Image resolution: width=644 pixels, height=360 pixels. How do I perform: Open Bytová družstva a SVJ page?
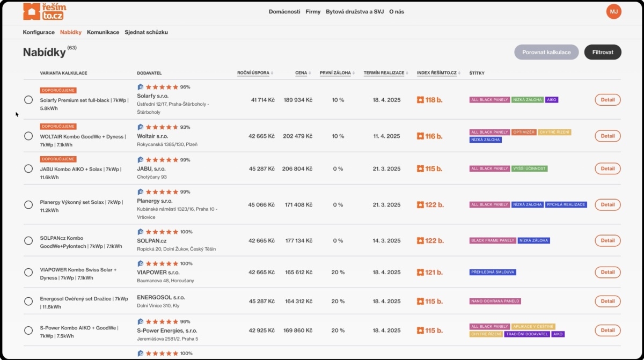(x=355, y=11)
